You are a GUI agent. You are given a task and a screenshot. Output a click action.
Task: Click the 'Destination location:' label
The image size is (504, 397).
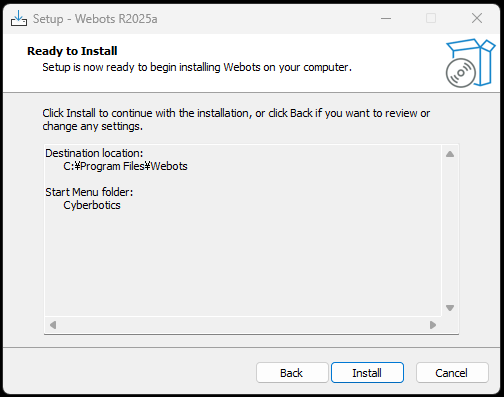94,153
